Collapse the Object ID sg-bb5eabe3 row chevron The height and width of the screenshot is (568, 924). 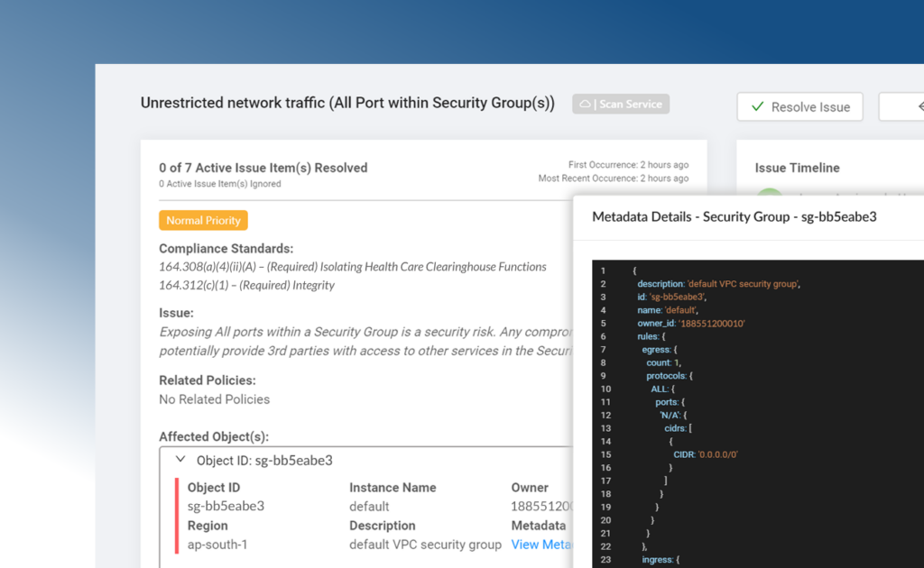180,460
